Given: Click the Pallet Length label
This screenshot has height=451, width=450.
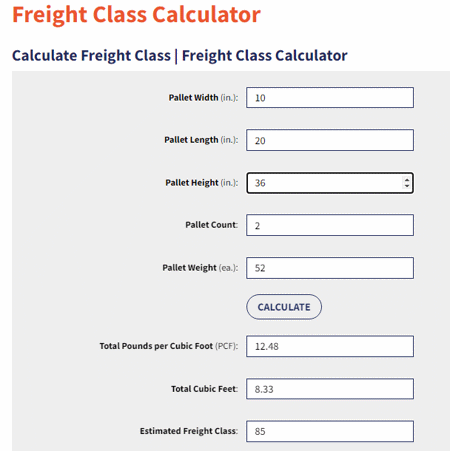Looking at the screenshot, I should [201, 140].
